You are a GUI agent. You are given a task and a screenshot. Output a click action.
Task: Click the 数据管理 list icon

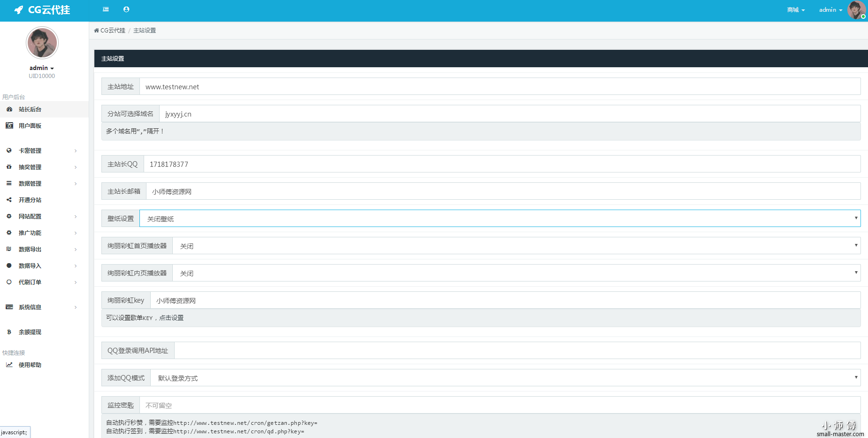pos(9,183)
